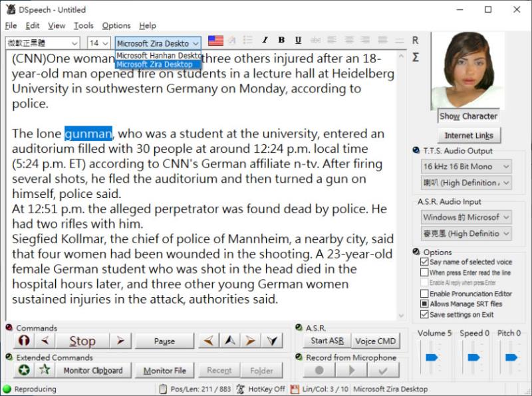This screenshot has width=532, height=396.
Task: Click the Volume slider handle
Action: tap(432, 357)
